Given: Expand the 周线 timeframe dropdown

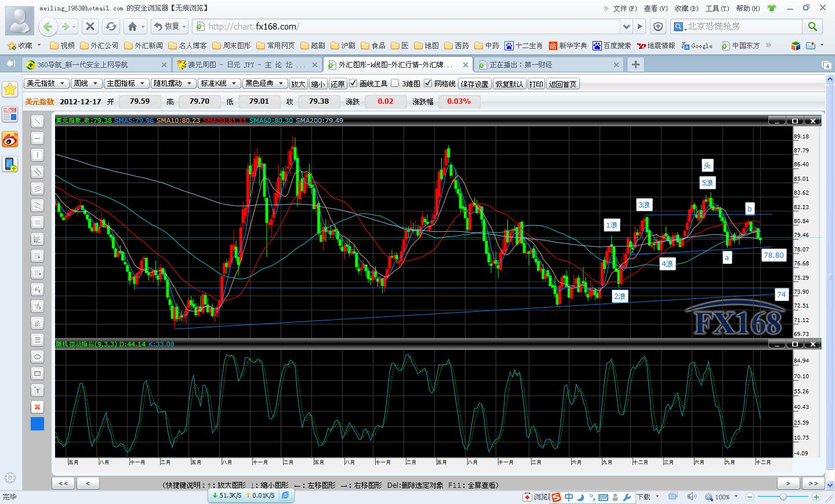Looking at the screenshot, I should tap(86, 83).
